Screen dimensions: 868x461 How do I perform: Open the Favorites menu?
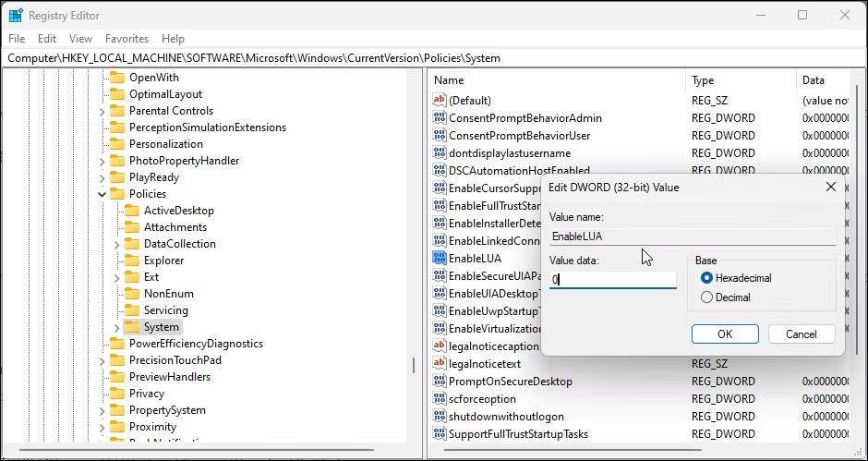[127, 39]
